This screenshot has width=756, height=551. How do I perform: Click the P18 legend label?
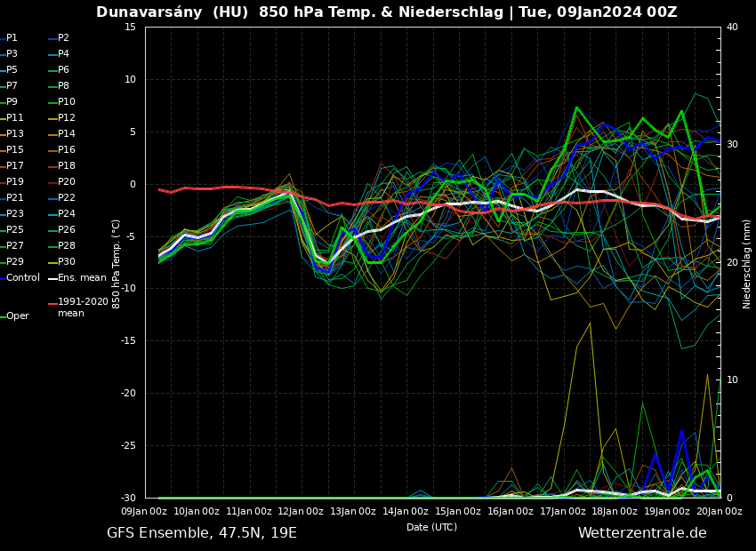click(66, 166)
